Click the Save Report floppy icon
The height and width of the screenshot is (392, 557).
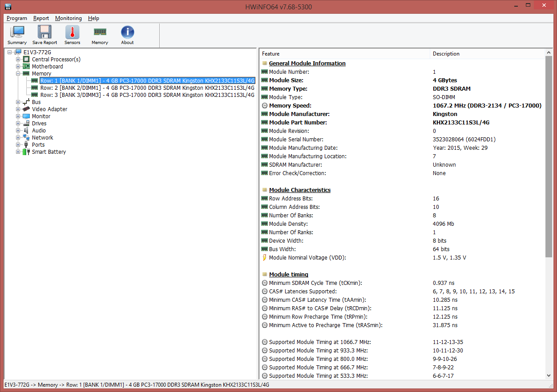[x=44, y=32]
